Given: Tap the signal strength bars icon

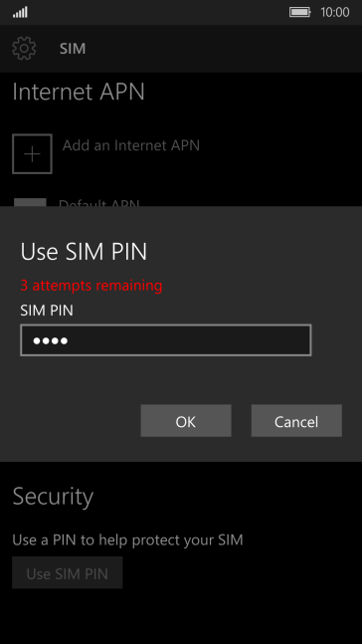Looking at the screenshot, I should tap(20, 12).
